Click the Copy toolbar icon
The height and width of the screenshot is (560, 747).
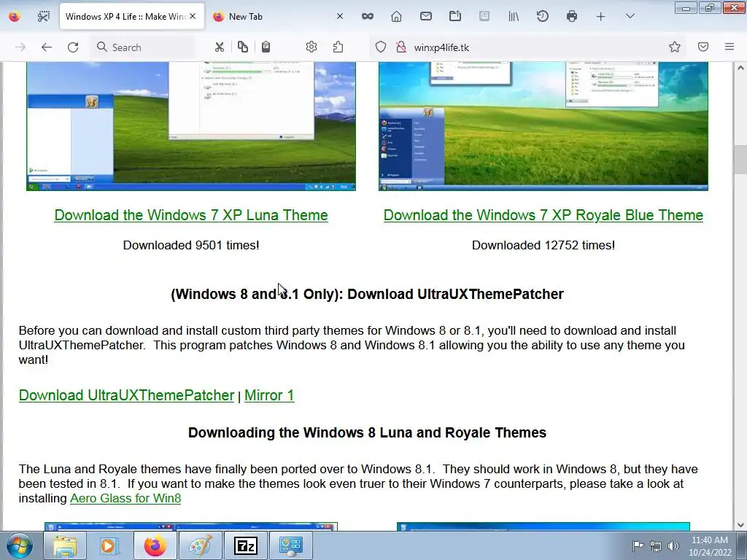(x=242, y=47)
